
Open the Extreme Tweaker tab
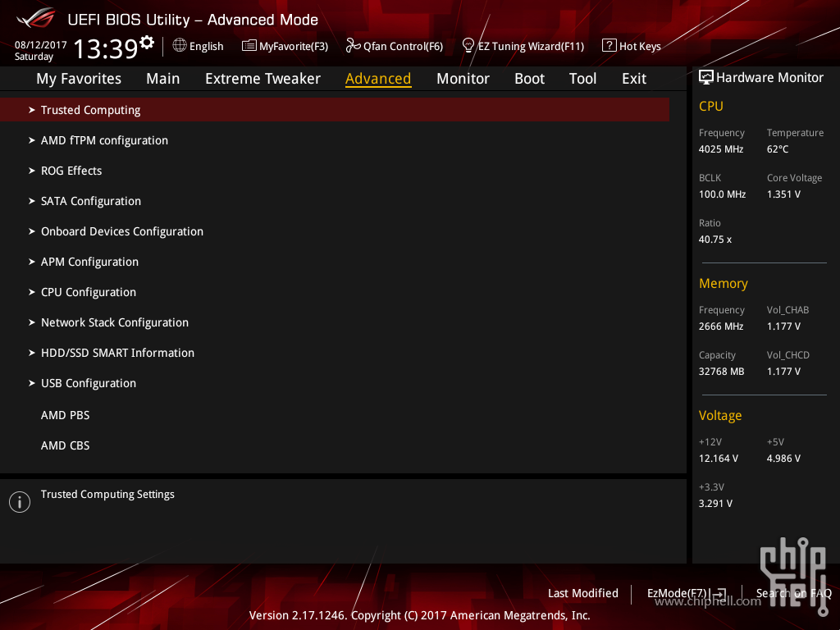point(262,79)
